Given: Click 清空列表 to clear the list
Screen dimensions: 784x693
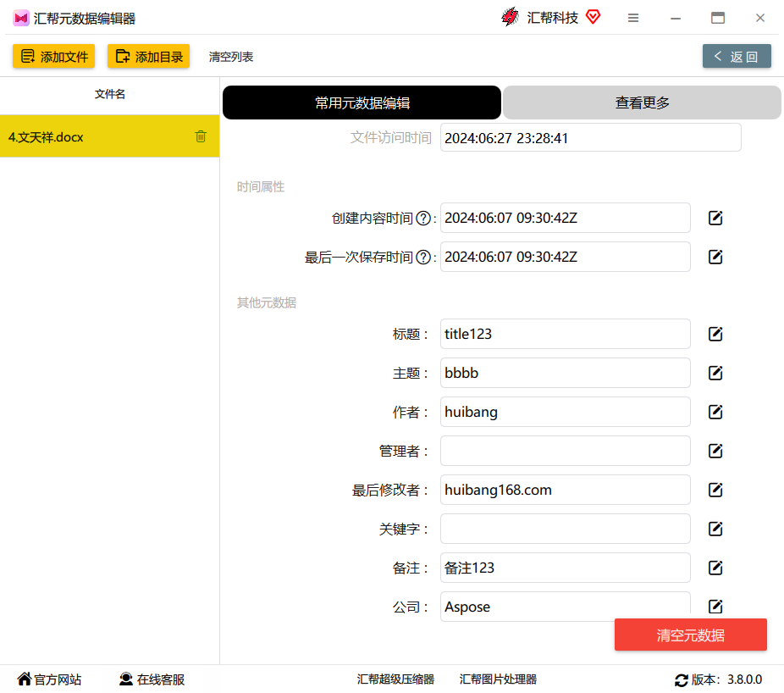Looking at the screenshot, I should pyautogui.click(x=231, y=57).
